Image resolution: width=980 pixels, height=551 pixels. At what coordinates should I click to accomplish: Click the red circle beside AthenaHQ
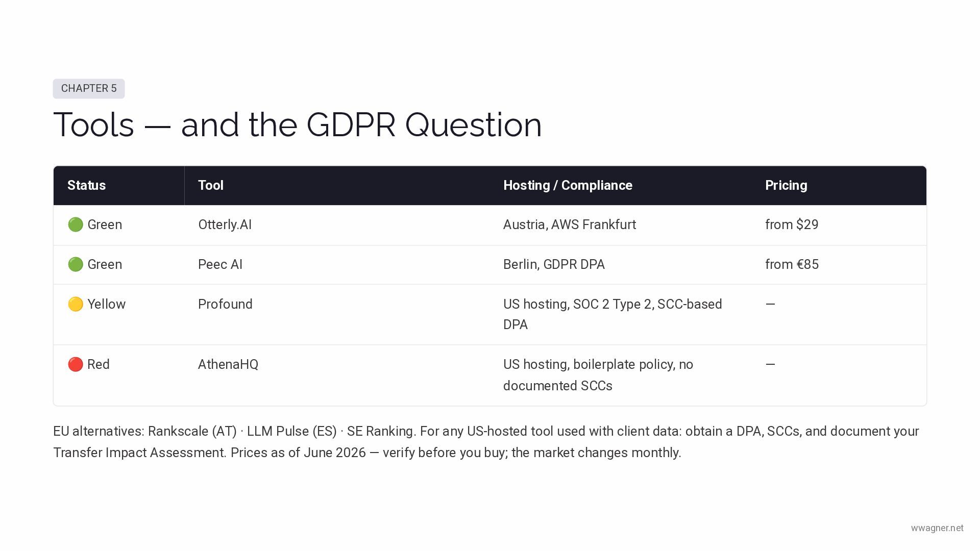coord(76,364)
